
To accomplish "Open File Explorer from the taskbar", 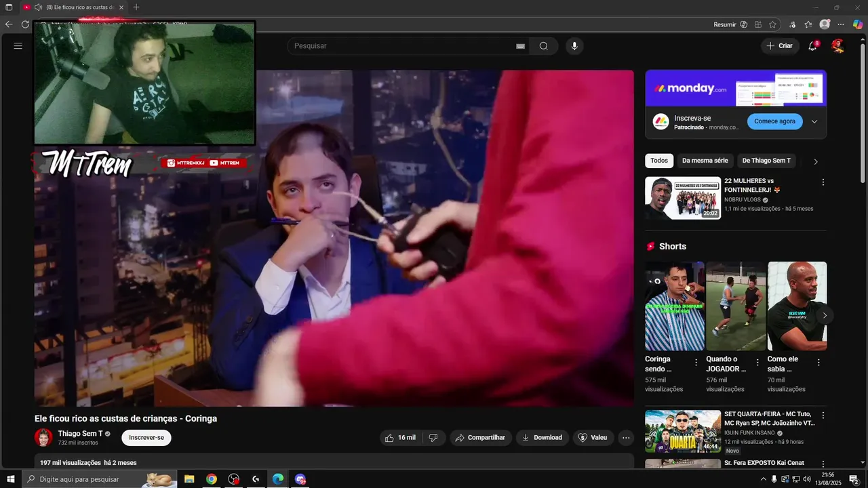I will pos(189,479).
